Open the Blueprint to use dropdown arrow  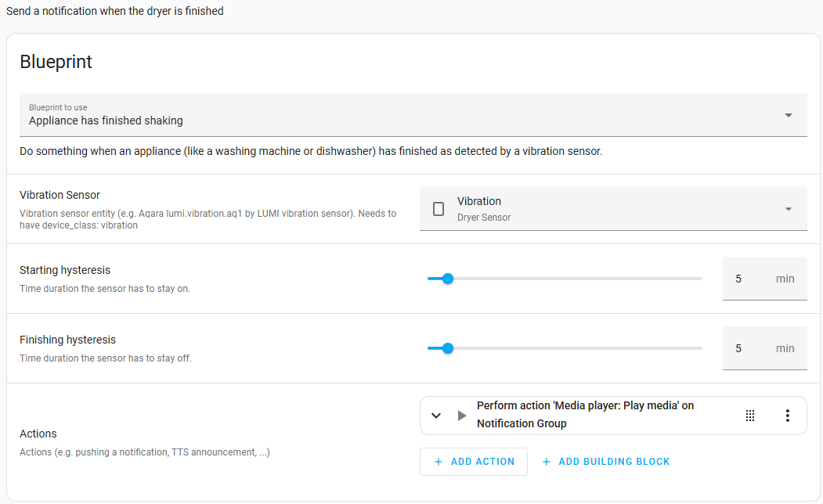(788, 115)
